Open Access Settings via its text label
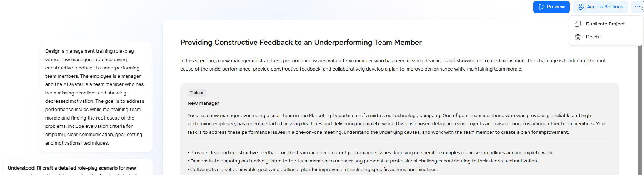Screen dimensions: 644x175 coord(605,7)
